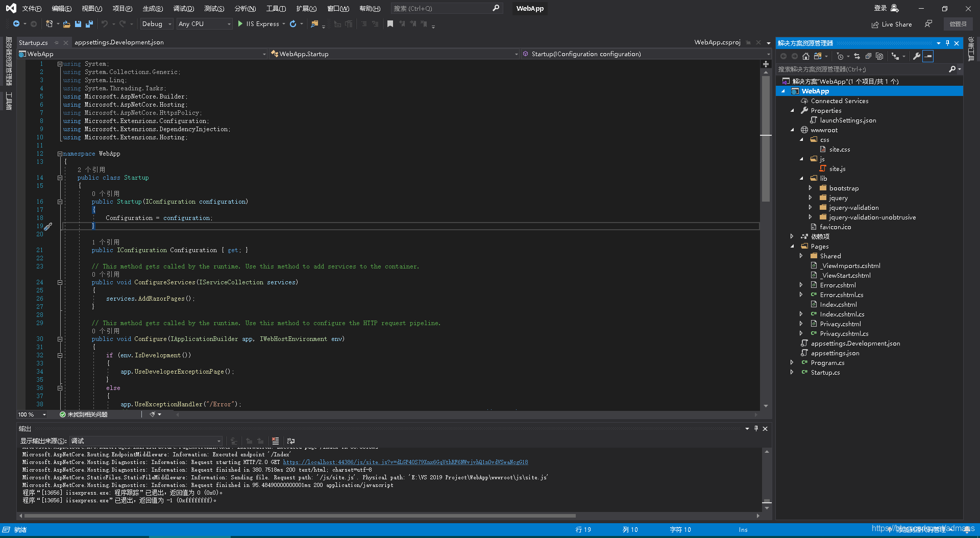The height and width of the screenshot is (538, 980).
Task: Click the Undo arrow in the toolbar
Action: 105,24
